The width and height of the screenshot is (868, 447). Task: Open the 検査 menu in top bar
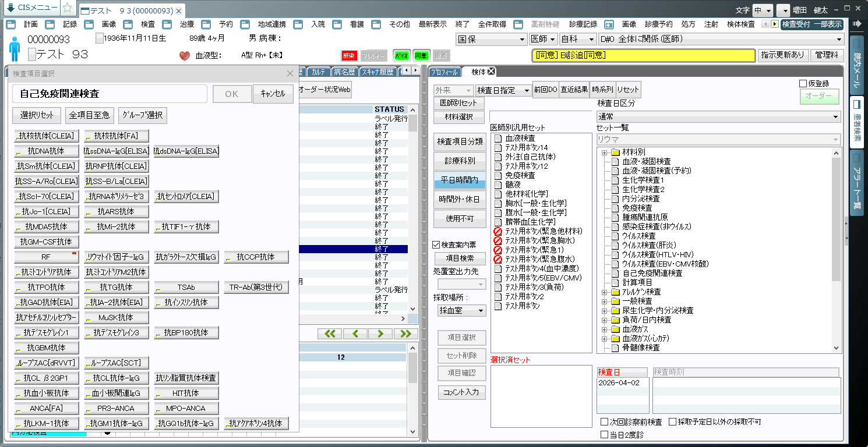click(x=147, y=24)
